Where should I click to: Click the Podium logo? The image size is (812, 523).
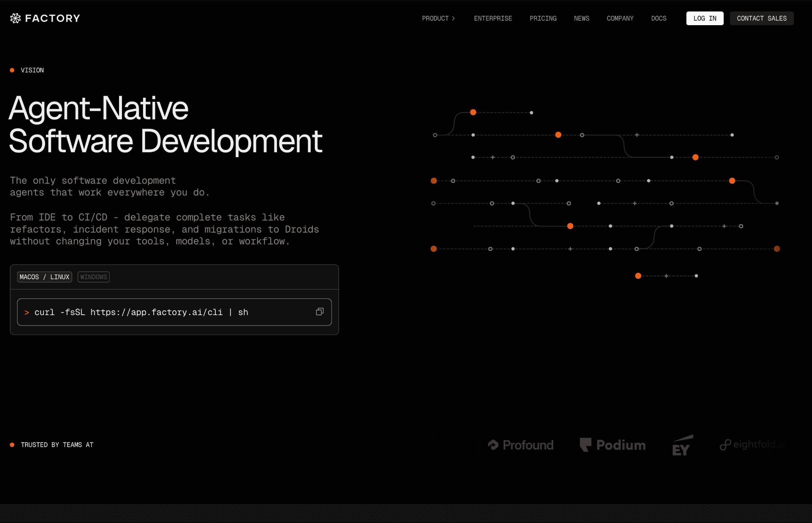[x=613, y=445]
